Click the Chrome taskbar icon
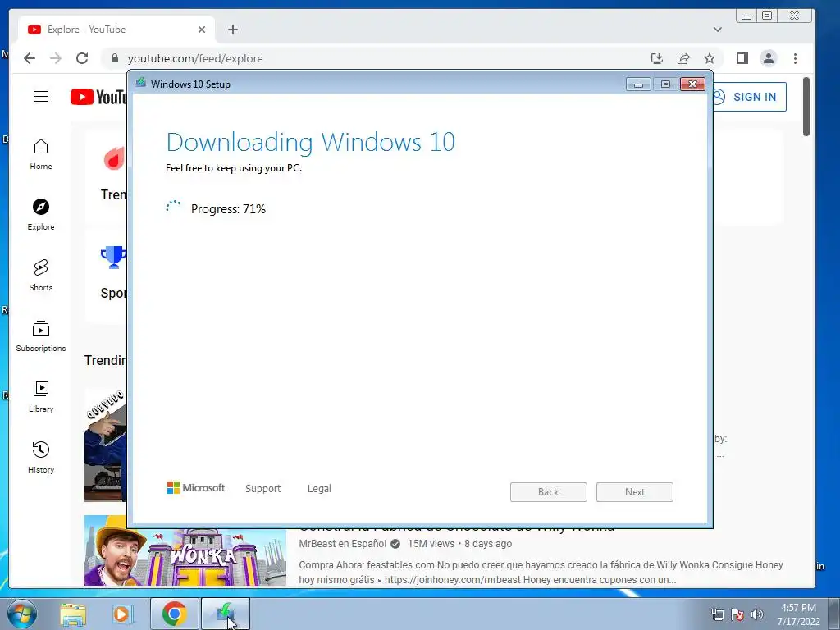Image resolution: width=840 pixels, height=630 pixels. [174, 614]
